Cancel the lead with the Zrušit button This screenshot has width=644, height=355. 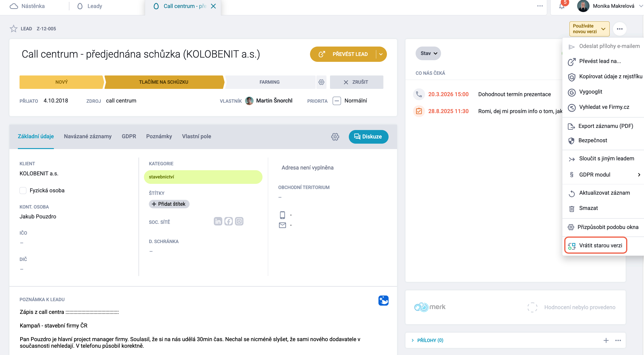tap(356, 82)
